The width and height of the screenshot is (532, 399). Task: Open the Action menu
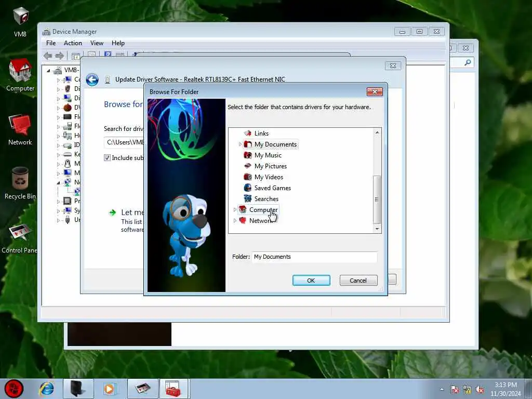pyautogui.click(x=73, y=43)
